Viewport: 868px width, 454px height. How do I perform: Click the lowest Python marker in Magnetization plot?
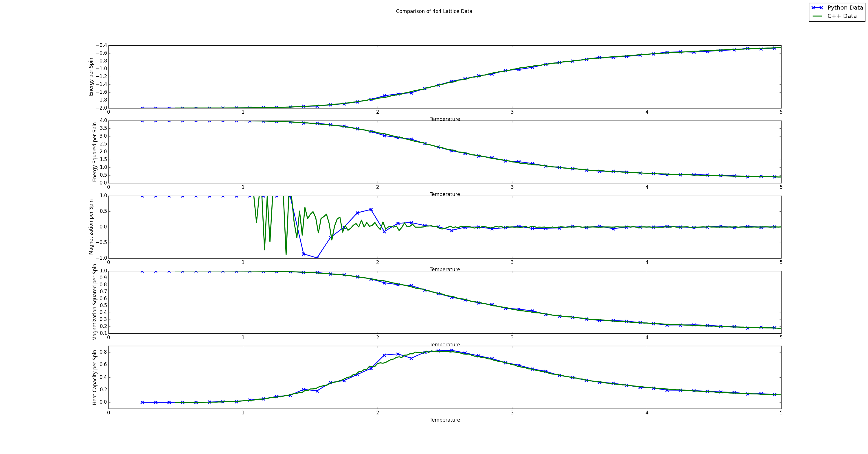(317, 258)
